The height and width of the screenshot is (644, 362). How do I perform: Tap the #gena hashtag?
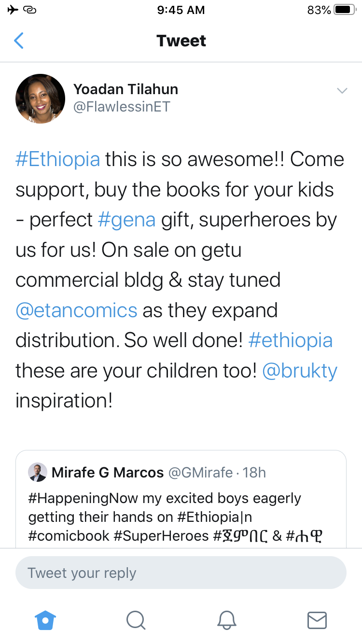click(127, 220)
